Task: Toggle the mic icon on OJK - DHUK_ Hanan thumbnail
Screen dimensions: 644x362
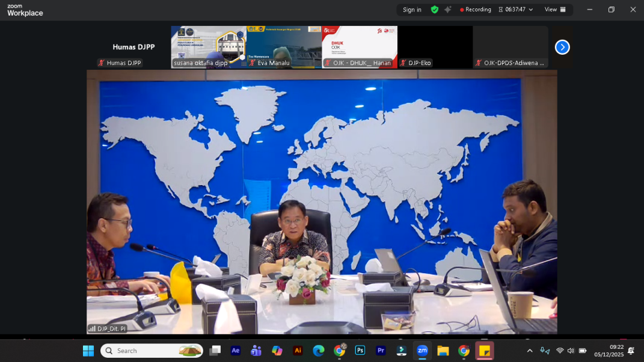Action: [329, 63]
